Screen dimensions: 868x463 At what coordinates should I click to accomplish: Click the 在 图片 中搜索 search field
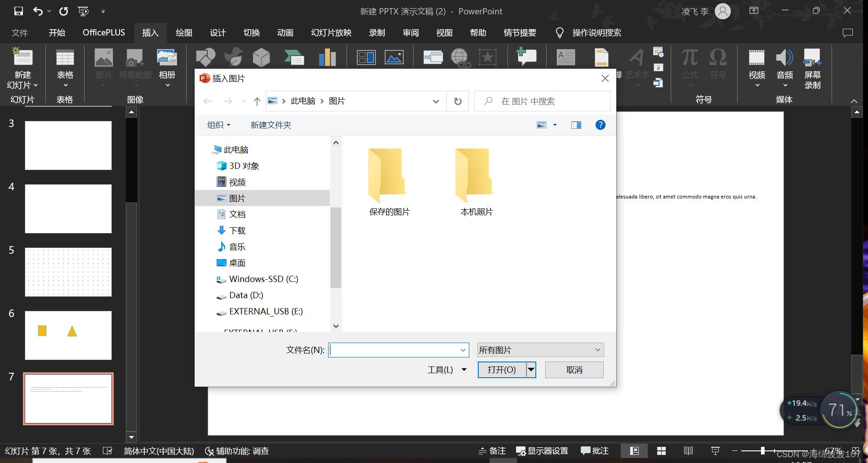pyautogui.click(x=543, y=101)
